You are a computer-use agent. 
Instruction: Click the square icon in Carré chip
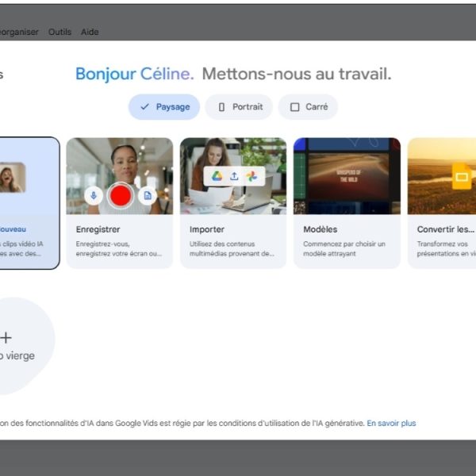[295, 107]
